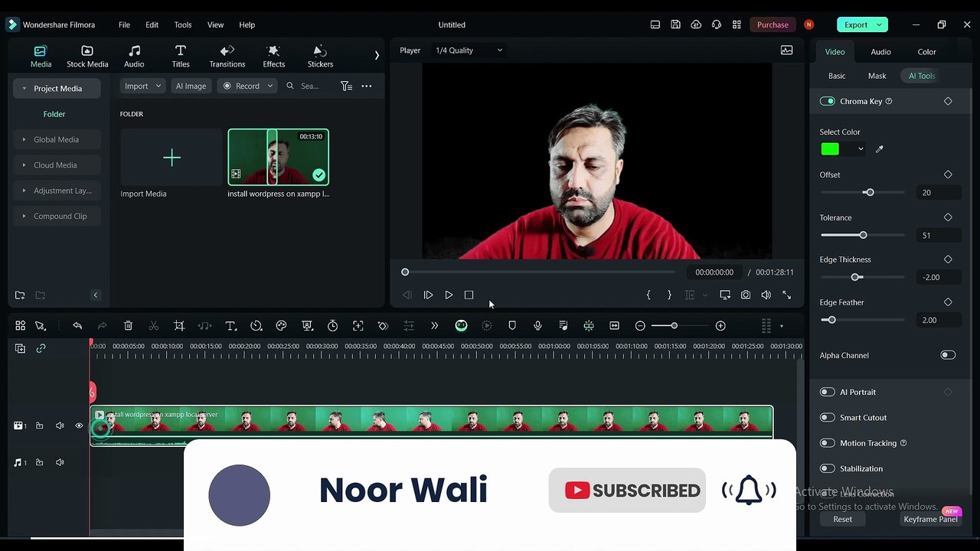Select the timeline crop tool
Image resolution: width=980 pixels, height=551 pixels.
pyautogui.click(x=179, y=326)
